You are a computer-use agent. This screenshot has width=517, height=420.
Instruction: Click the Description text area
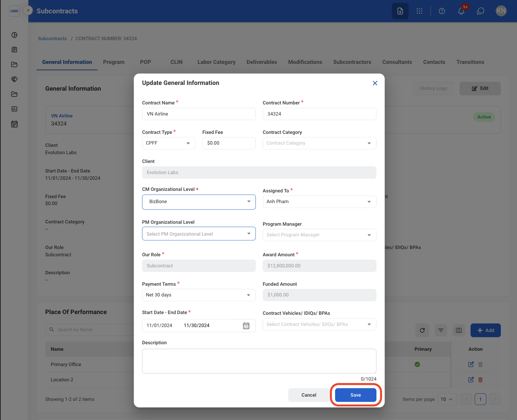[259, 361]
